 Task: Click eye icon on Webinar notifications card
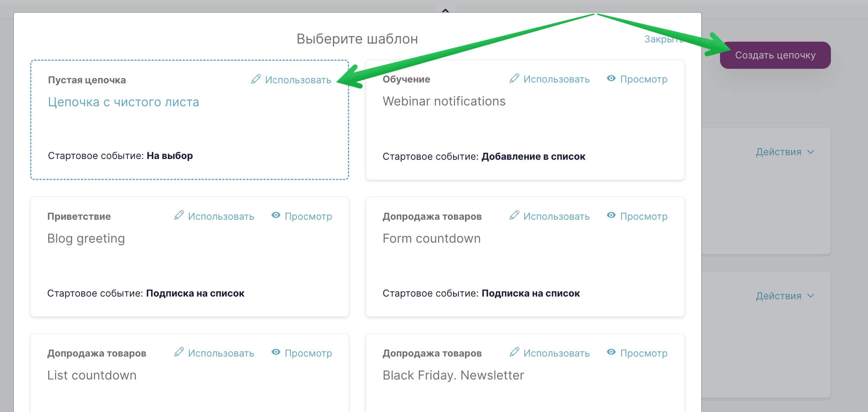point(611,78)
